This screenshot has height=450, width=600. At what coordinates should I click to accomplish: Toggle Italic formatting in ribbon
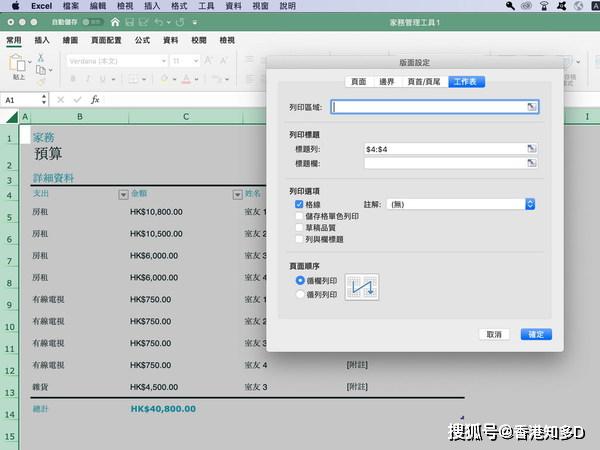88,79
